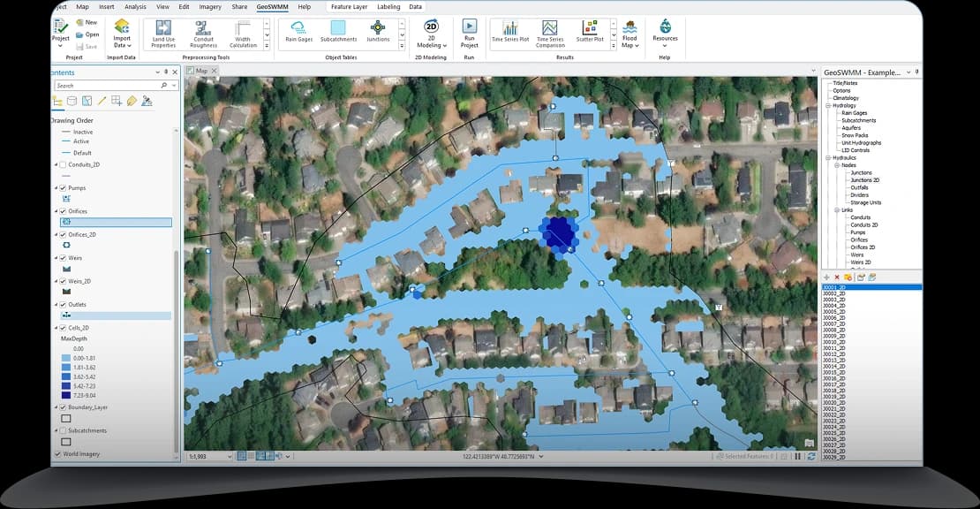Click the Pumps layer symbol
Screen dimensions: 980x509
tap(66, 199)
